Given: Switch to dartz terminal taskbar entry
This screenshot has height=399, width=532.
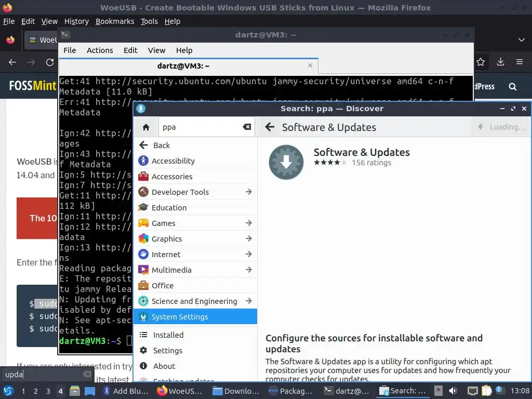Looking at the screenshot, I should coord(347,391).
